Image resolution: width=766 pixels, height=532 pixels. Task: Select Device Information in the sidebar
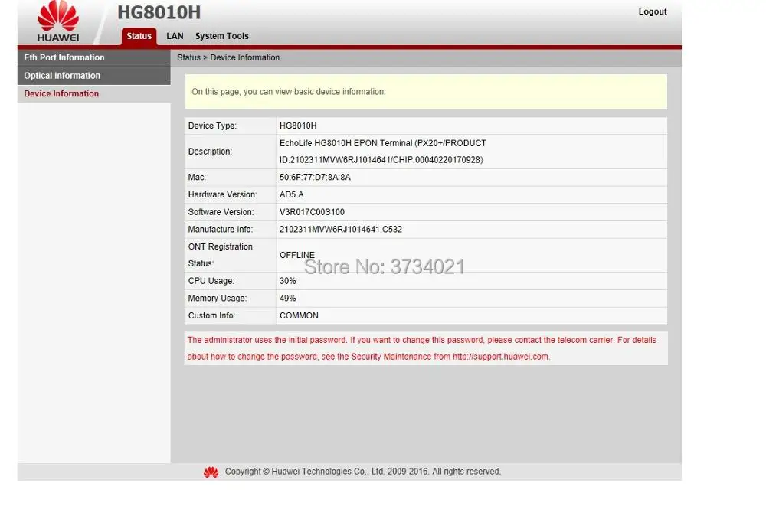tap(93, 93)
